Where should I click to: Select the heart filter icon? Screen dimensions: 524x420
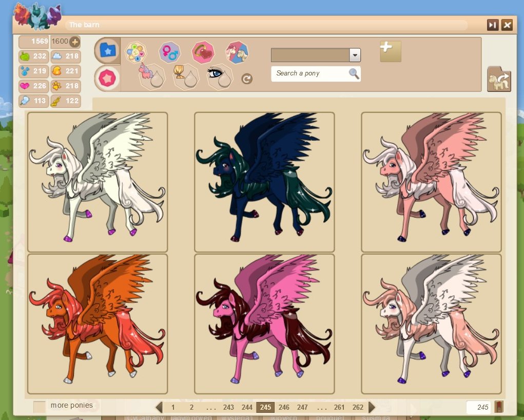point(203,52)
